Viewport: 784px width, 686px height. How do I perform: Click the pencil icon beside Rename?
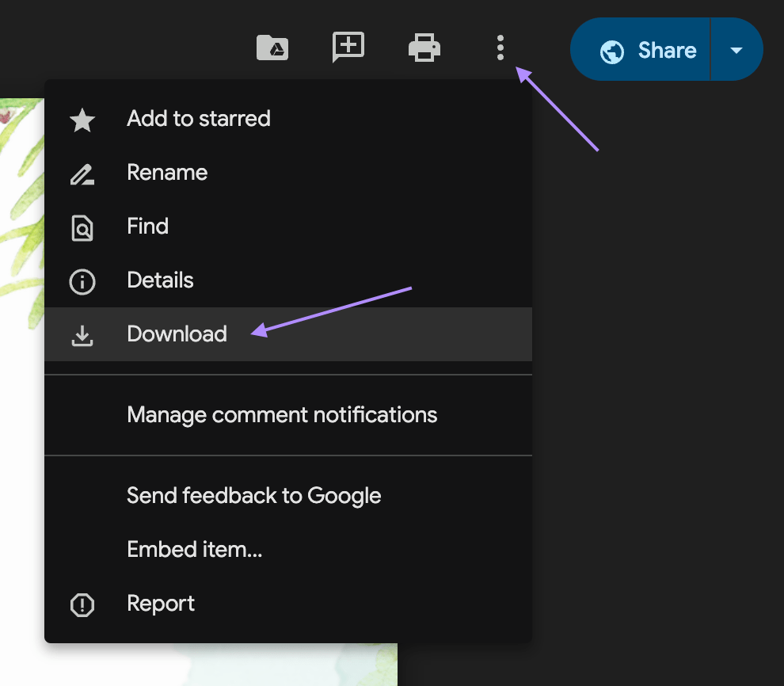[x=82, y=174]
